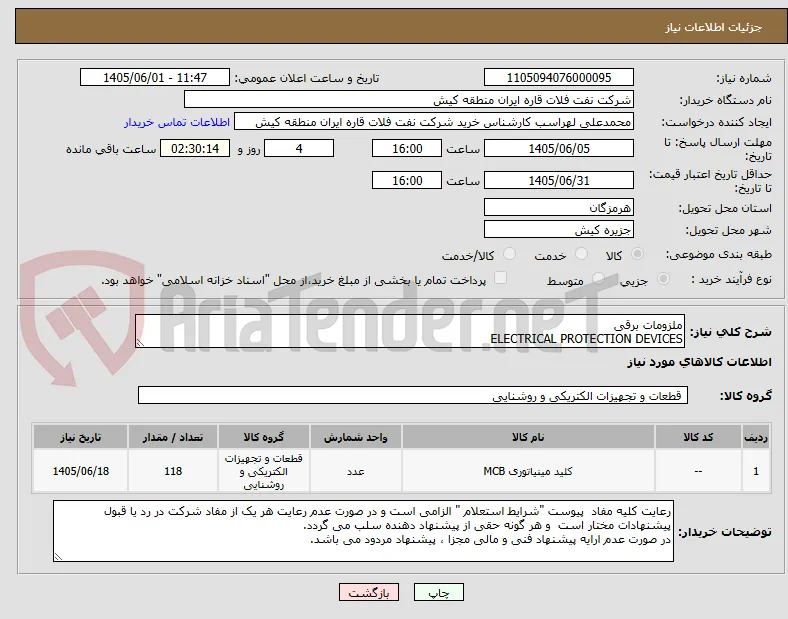
Task: Click the response deadline time 16:00 field
Action: 407,149
